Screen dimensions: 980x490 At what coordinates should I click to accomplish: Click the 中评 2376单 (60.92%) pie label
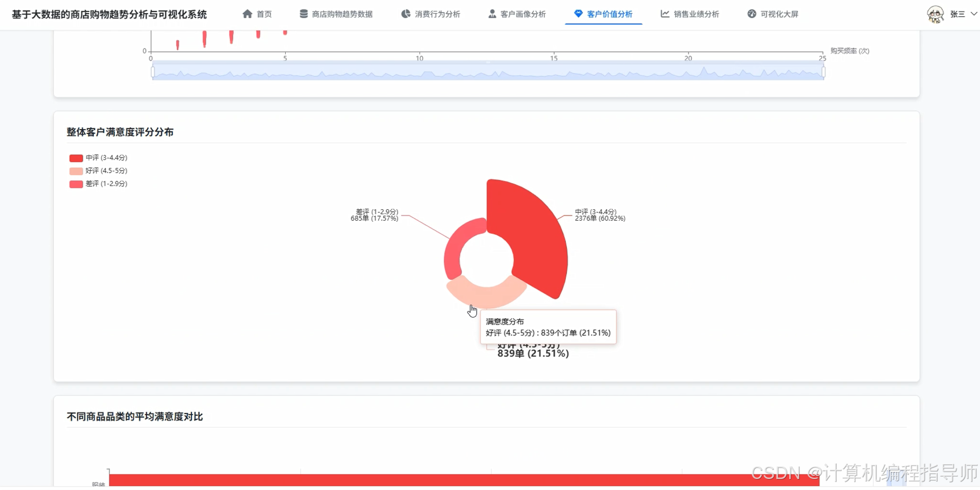pyautogui.click(x=600, y=215)
